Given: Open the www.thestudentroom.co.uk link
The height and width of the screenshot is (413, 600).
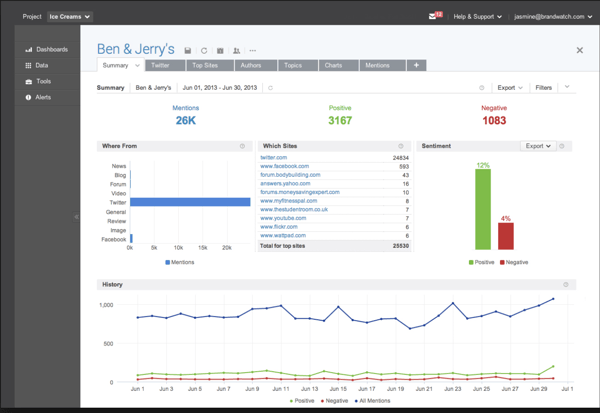Looking at the screenshot, I should coord(294,209).
